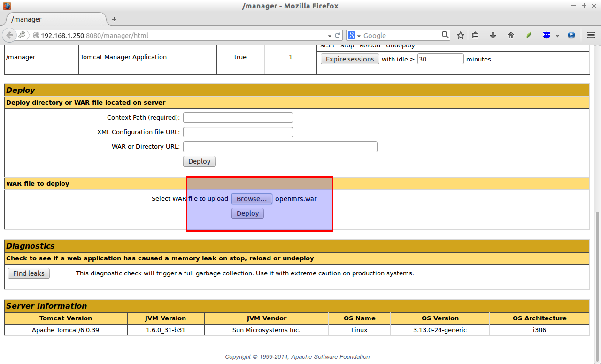The image size is (601, 364).
Task: Click Deploy under directory section
Action: (200, 161)
